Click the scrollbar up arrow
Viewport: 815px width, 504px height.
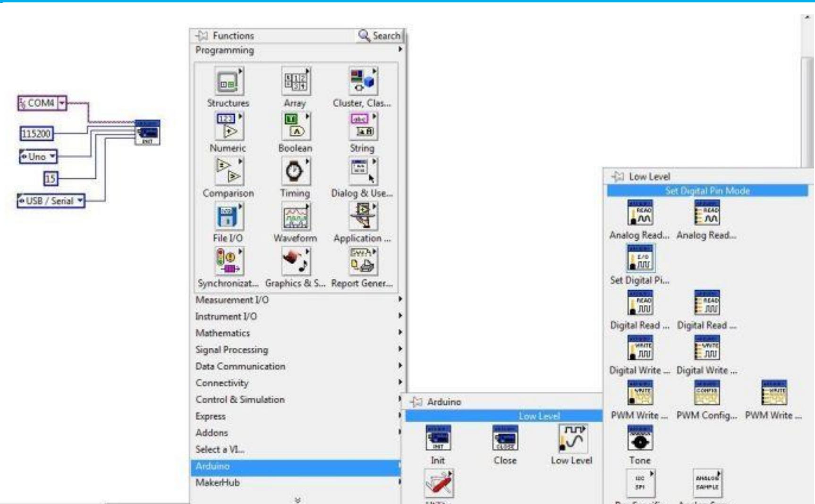[x=807, y=17]
